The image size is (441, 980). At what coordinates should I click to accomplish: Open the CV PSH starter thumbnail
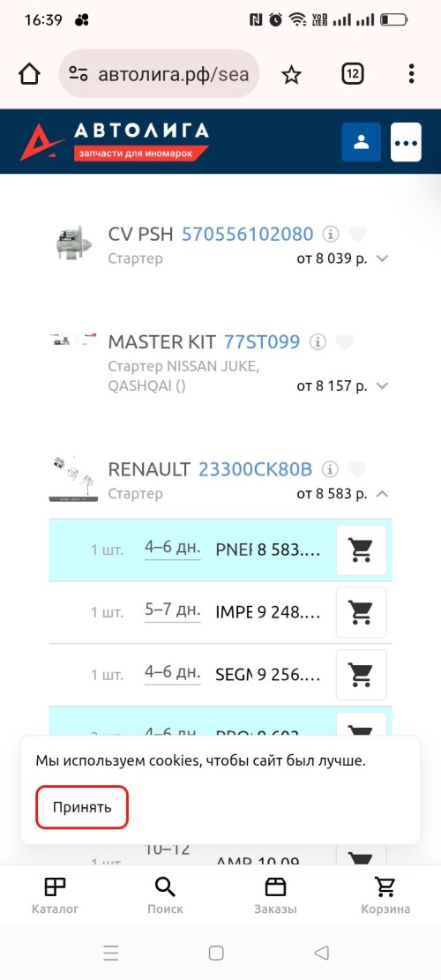pos(74,243)
